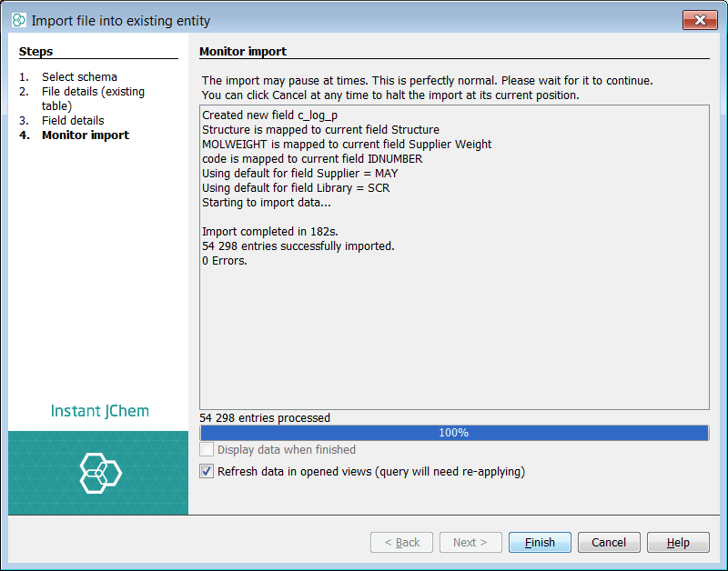This screenshot has width=728, height=571.
Task: Go Back to the previous step
Action: [x=401, y=542]
